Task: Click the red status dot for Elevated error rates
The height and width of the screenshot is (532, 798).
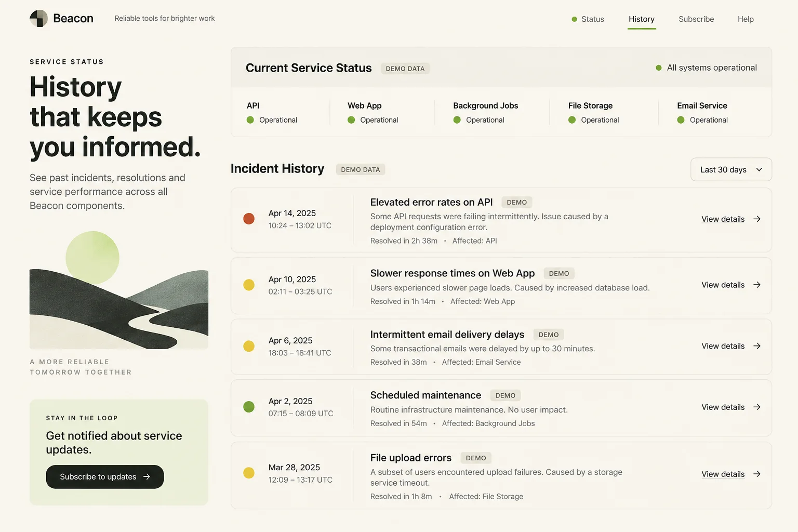Action: [x=249, y=219]
